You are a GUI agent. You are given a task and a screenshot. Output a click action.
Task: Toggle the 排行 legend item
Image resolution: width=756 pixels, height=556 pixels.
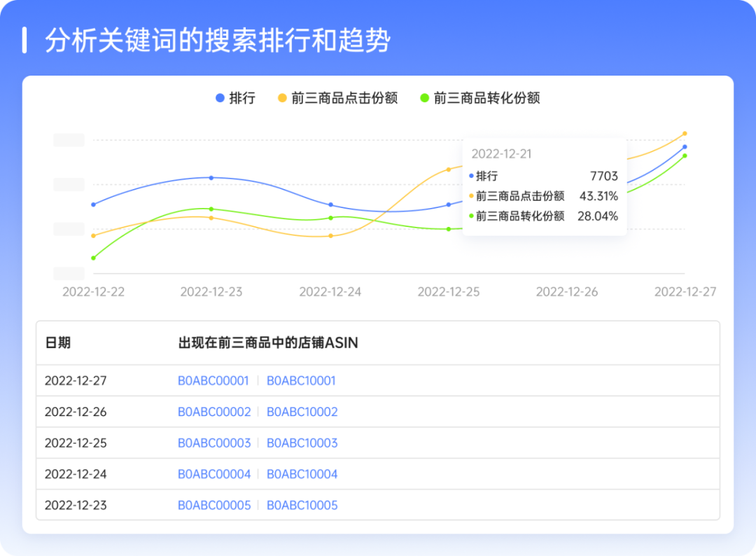pyautogui.click(x=235, y=98)
